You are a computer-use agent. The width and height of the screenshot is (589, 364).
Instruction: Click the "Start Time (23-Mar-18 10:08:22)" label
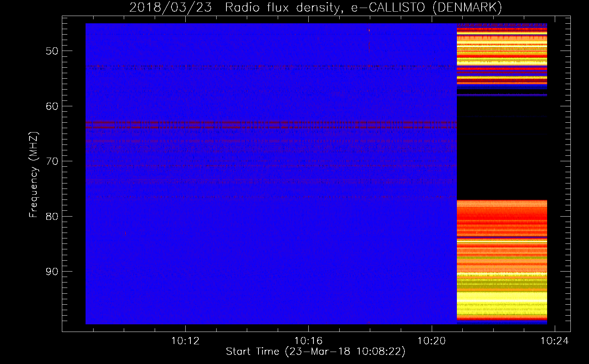point(316,352)
